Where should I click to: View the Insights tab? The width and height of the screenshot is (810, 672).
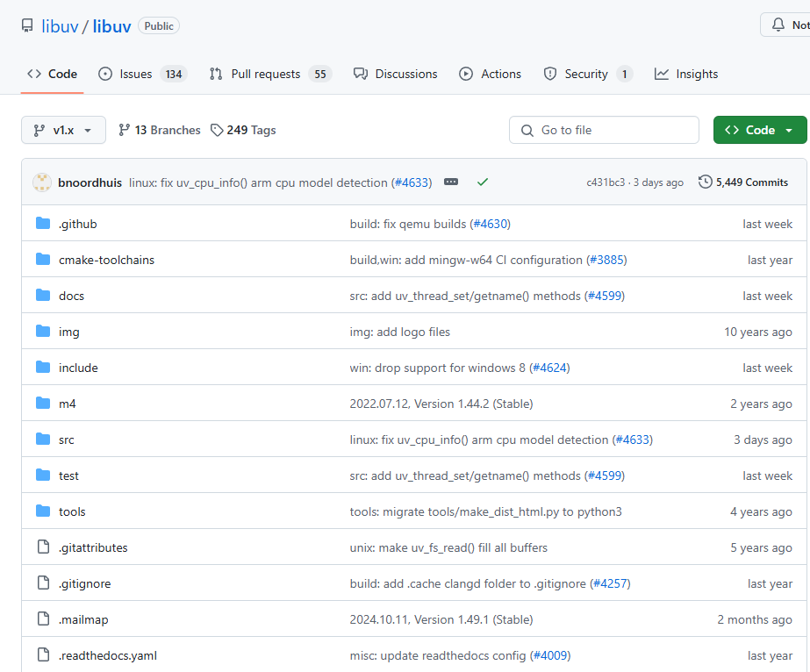click(x=686, y=74)
